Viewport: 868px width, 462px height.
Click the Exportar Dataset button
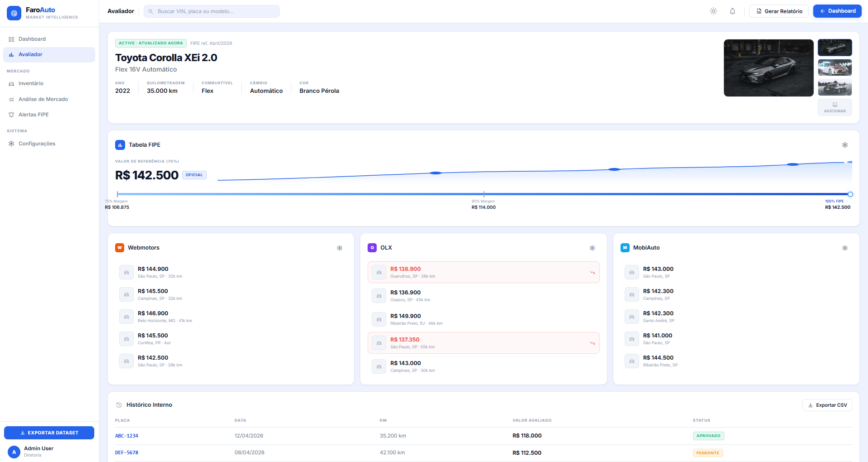click(x=49, y=433)
